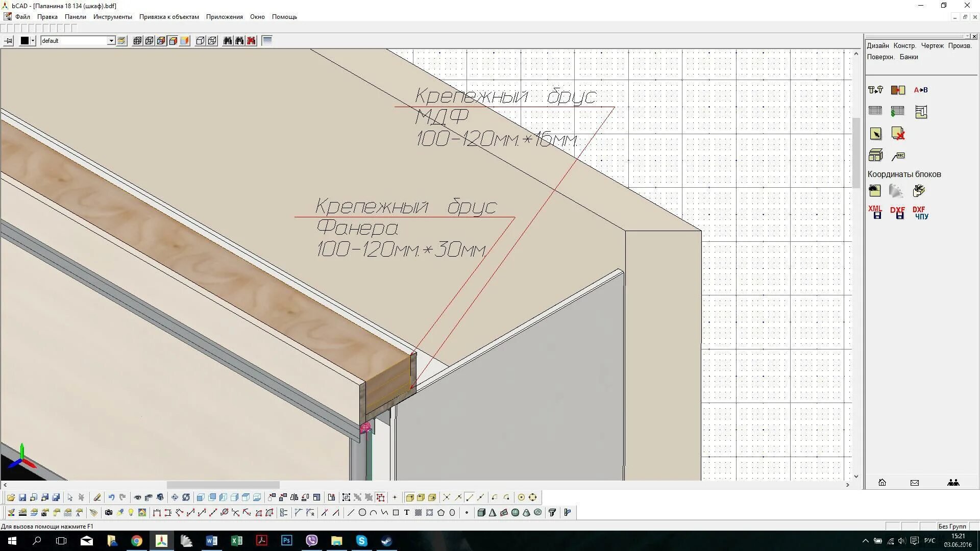
Task: Switch to the Произв. tab
Action: (960, 45)
